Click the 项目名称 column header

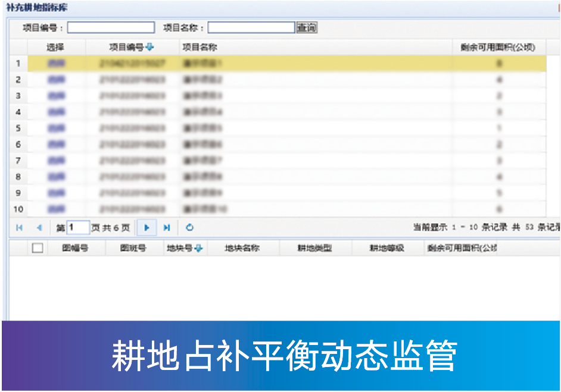tap(199, 48)
